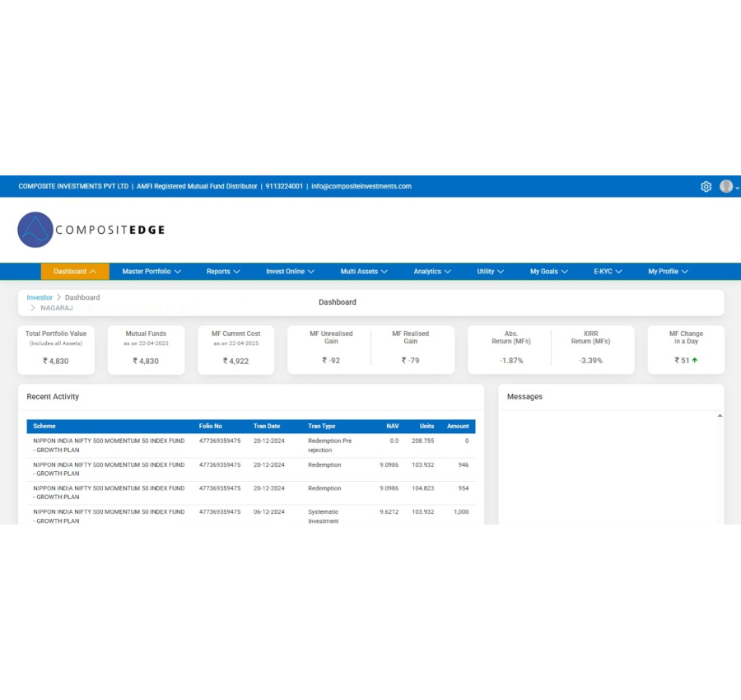Open the Invest Online dropdown
Viewport: 741px width, 700px height.
tap(290, 272)
